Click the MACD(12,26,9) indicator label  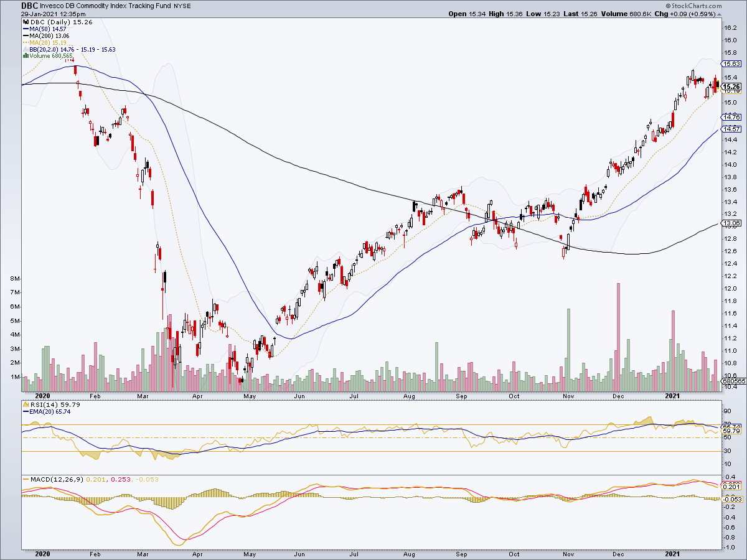57,479
